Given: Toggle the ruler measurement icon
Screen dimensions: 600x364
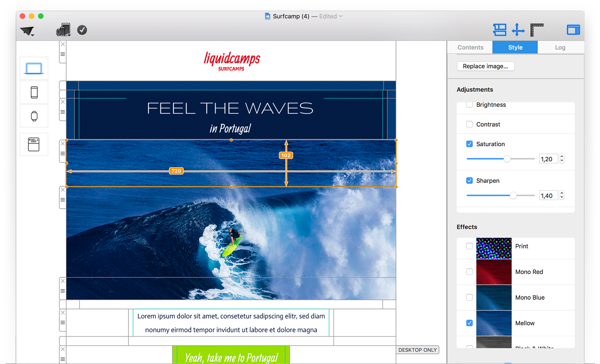Looking at the screenshot, I should click(x=537, y=30).
